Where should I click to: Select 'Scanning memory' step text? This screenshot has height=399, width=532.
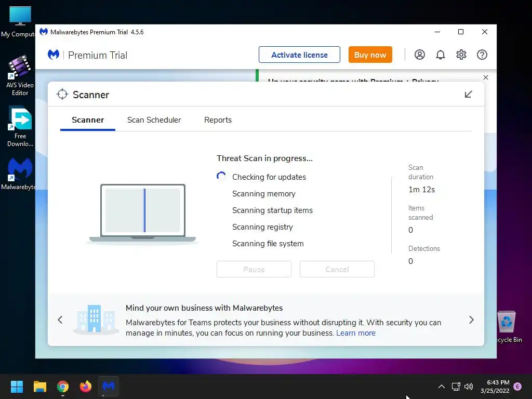coord(263,194)
